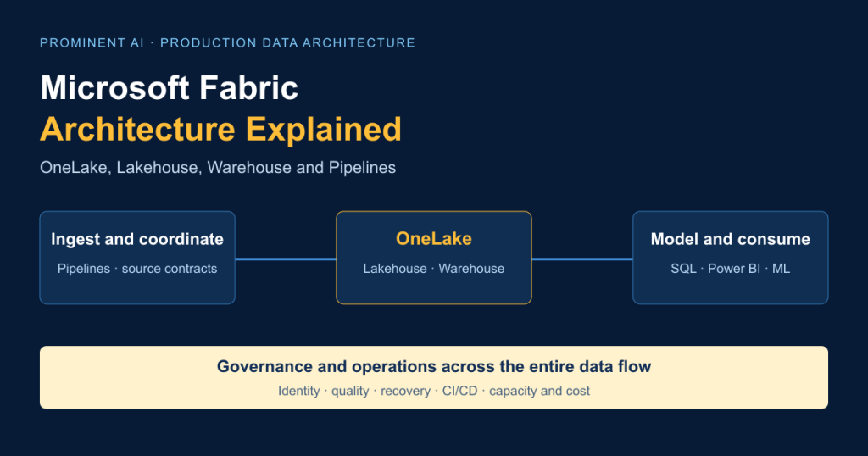Click 'SQL · Power BI · ML' text

click(730, 269)
